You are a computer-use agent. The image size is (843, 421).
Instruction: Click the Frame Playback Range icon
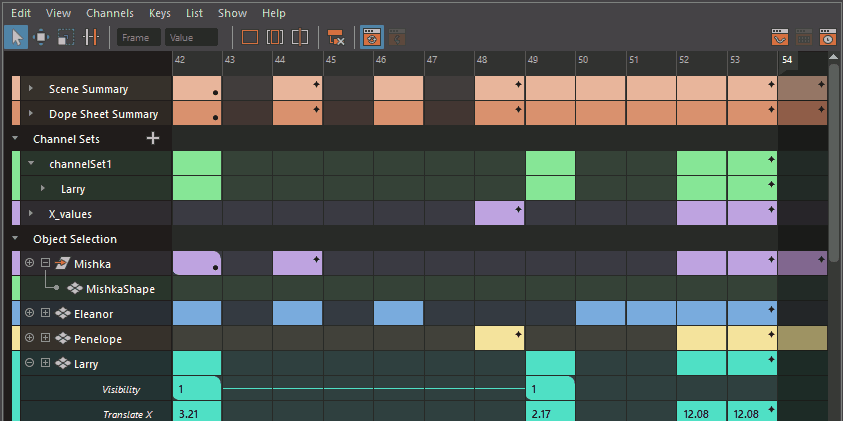click(x=275, y=38)
